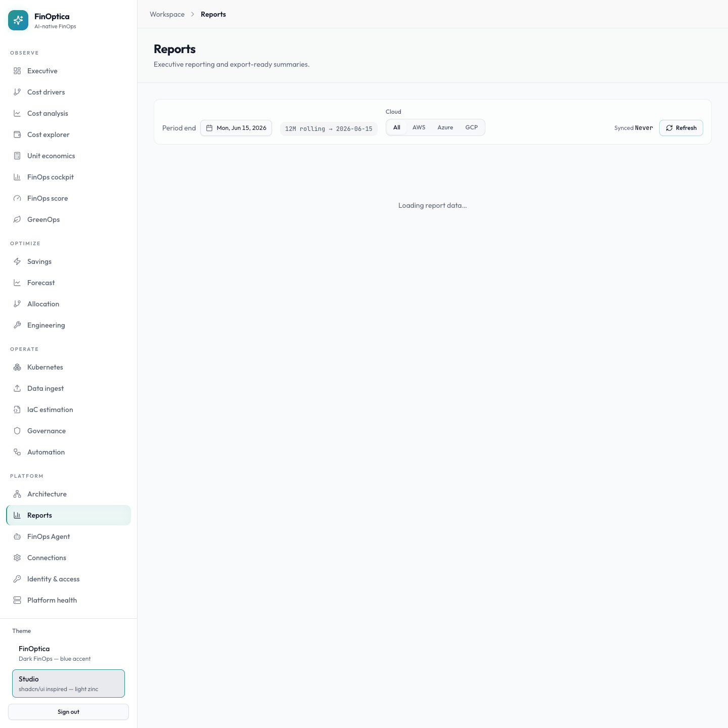The width and height of the screenshot is (728, 728).
Task: Open the Period end date picker
Action: (236, 128)
